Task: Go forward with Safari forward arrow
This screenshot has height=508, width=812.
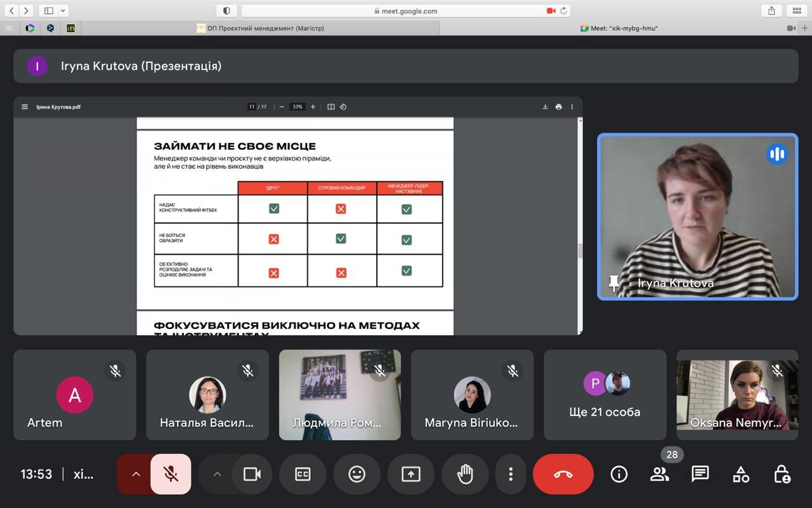Action: (26, 11)
